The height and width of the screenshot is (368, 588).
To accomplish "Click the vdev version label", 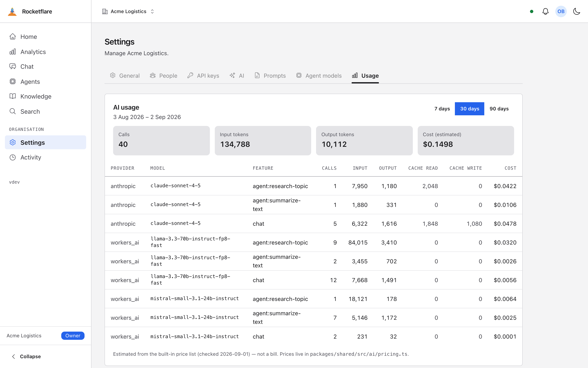I will [14, 182].
